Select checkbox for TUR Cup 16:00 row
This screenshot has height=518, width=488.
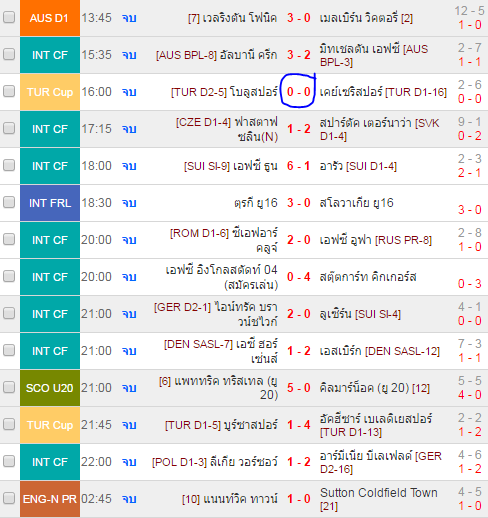pyautogui.click(x=9, y=91)
